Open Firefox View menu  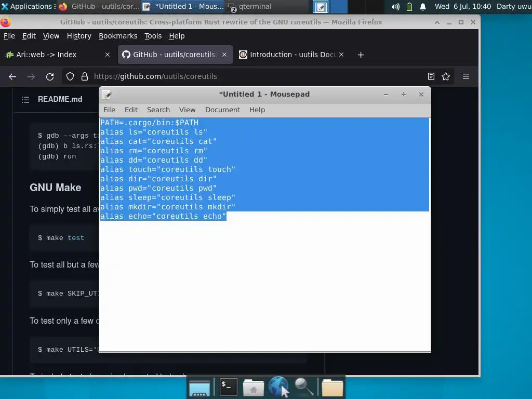51,36
